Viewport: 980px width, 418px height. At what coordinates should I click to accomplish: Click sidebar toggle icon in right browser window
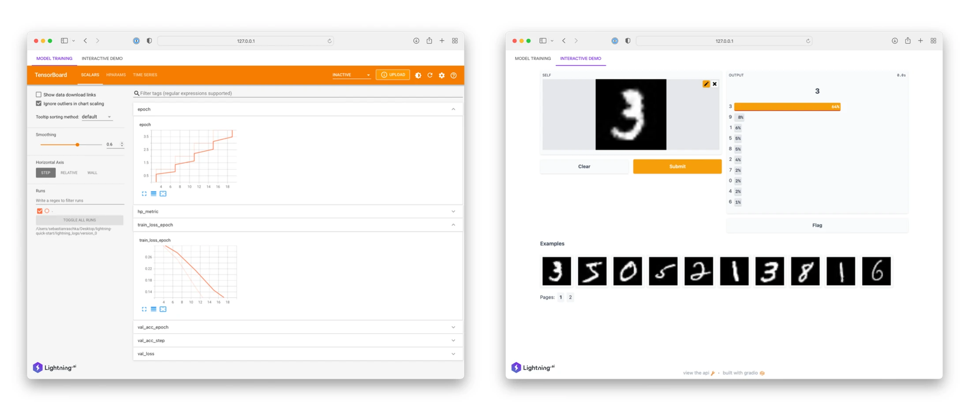click(543, 41)
